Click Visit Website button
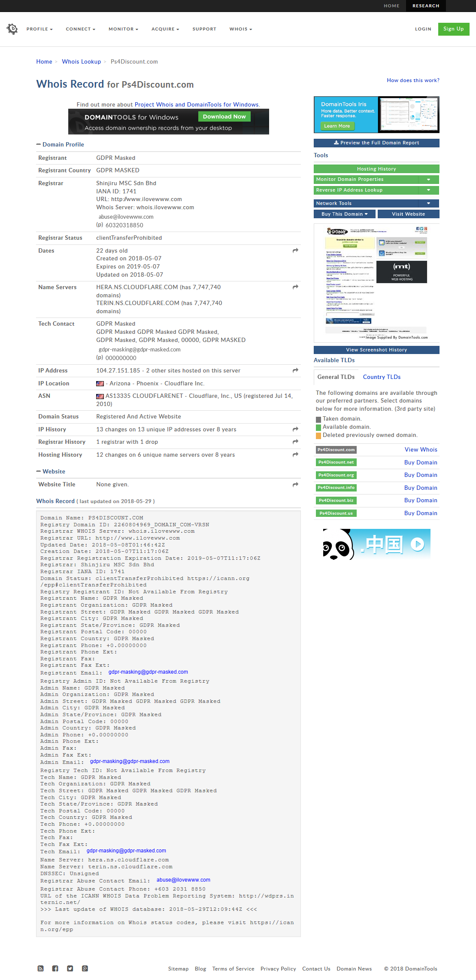The image size is (476, 980). click(x=408, y=214)
